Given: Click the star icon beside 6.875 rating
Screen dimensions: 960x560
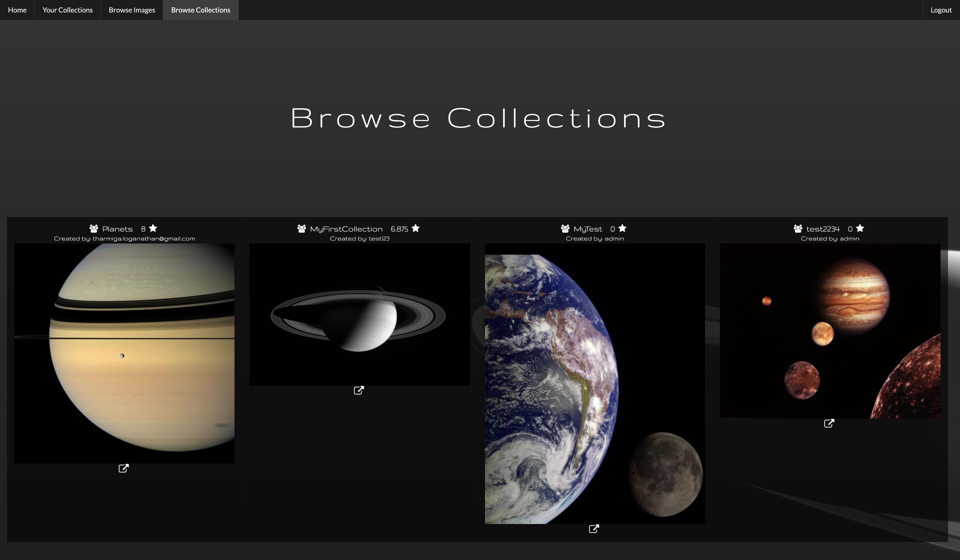Looking at the screenshot, I should point(415,228).
